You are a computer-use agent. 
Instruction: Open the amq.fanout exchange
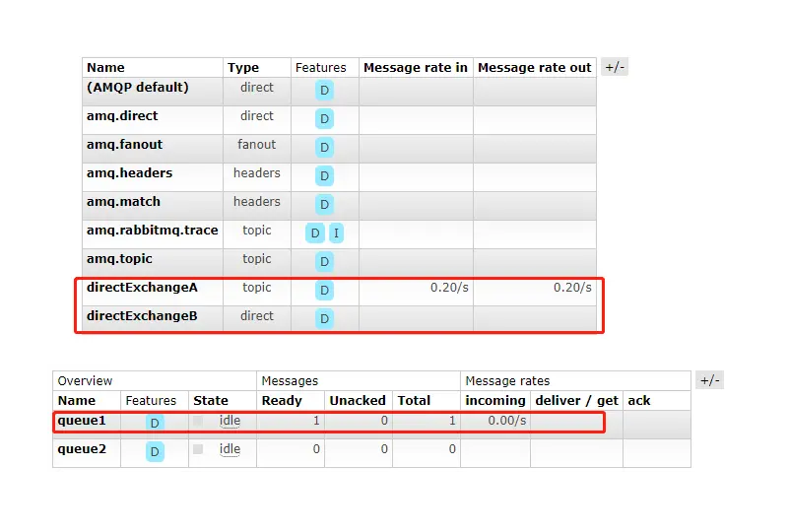[x=124, y=145]
